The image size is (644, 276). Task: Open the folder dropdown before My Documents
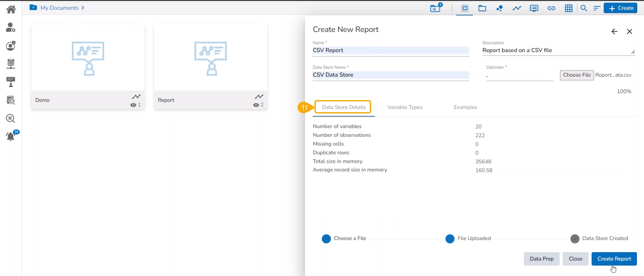click(x=33, y=7)
